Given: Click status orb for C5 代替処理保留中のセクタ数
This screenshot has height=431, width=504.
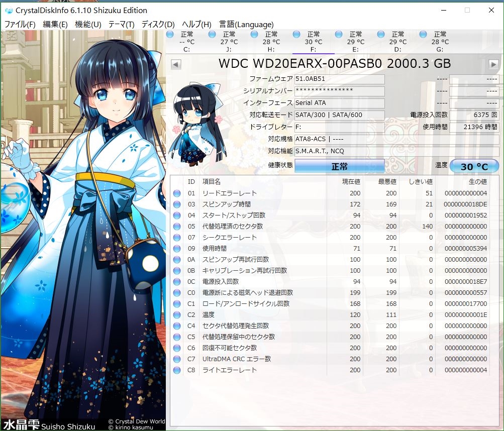Looking at the screenshot, I should point(177,337).
